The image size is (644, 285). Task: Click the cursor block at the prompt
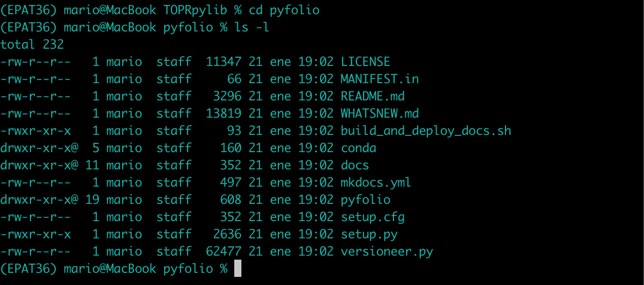(238, 268)
